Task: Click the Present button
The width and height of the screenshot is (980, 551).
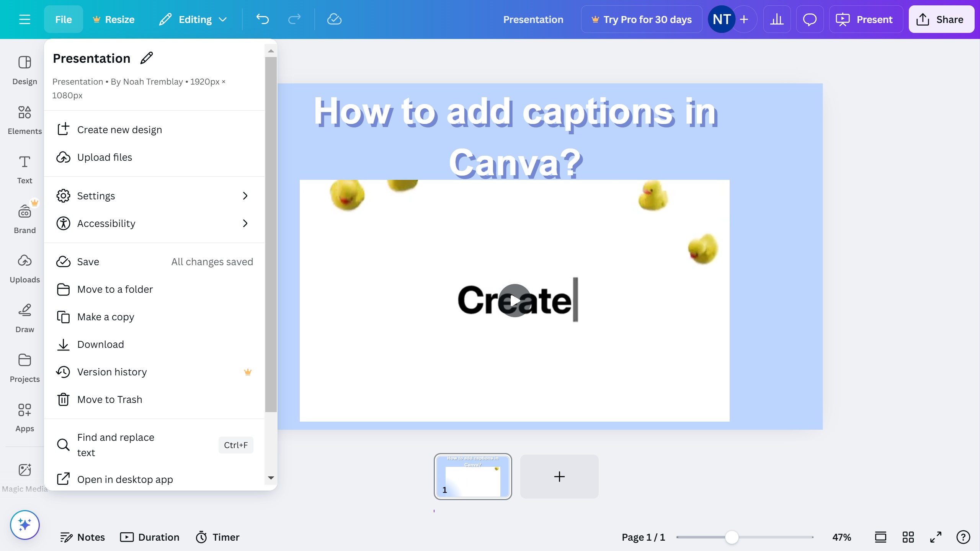Action: tap(866, 19)
